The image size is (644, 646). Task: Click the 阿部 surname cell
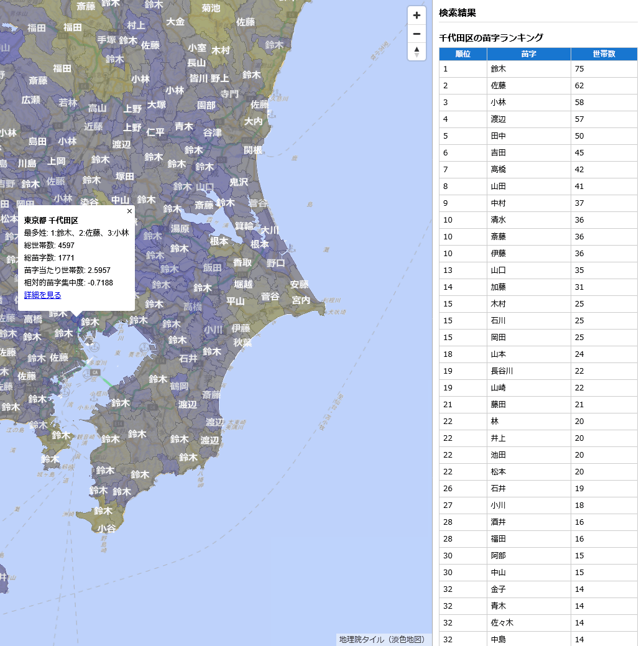point(499,555)
